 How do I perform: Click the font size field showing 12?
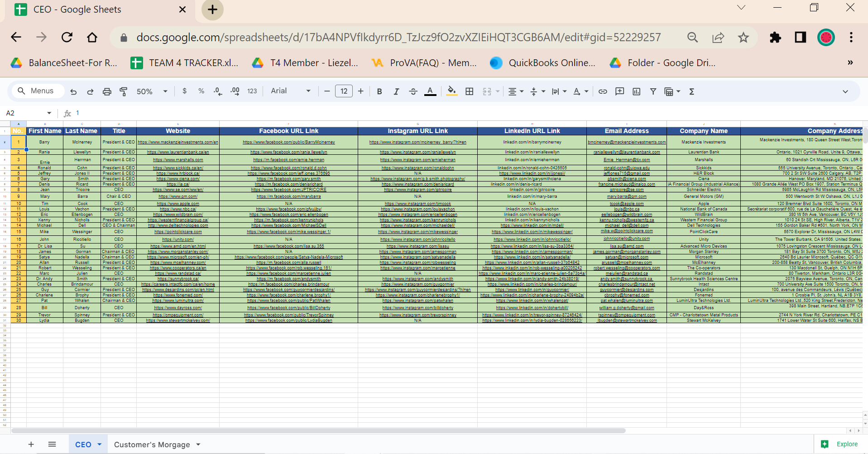point(344,91)
